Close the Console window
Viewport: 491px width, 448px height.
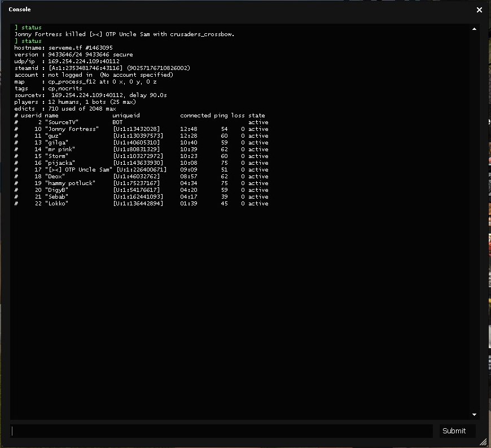(479, 10)
